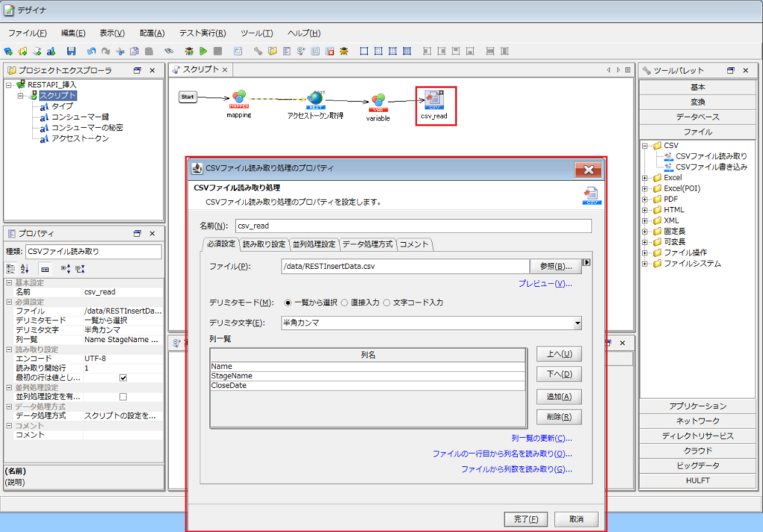The image size is (763, 532).
Task: Select the コンシューマー鍵 variable in project explorer
Action: (x=80, y=117)
